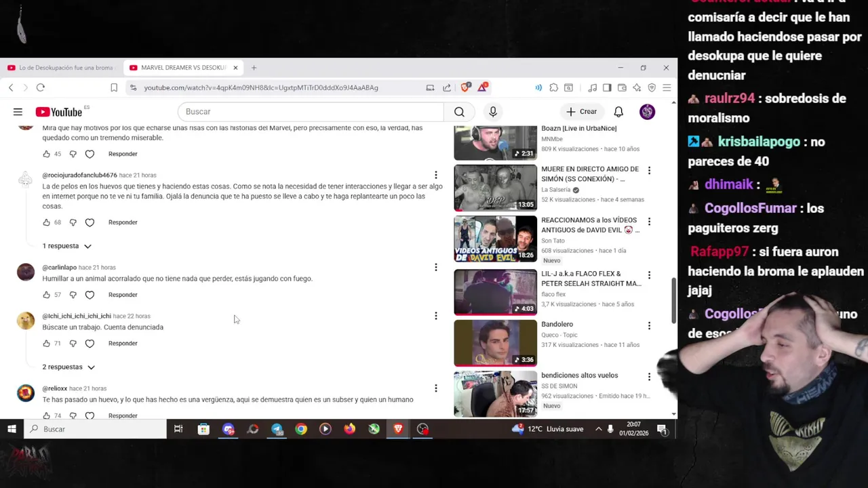Start voice search with the microphone icon
Image resolution: width=868 pixels, height=488 pixels.
(493, 112)
